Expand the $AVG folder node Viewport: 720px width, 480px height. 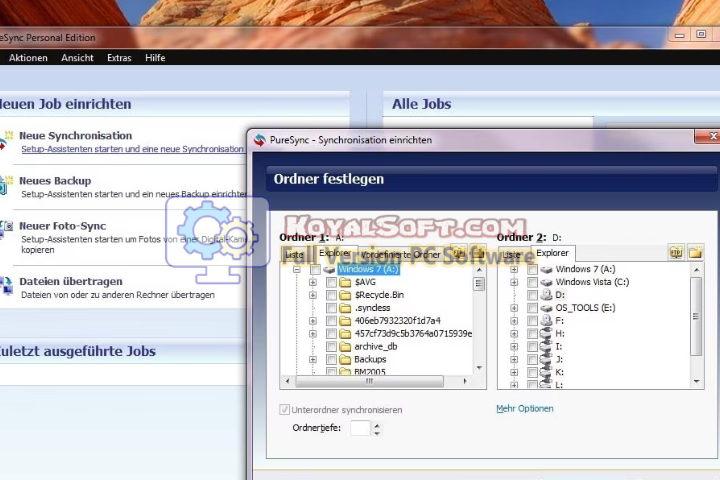click(x=313, y=282)
